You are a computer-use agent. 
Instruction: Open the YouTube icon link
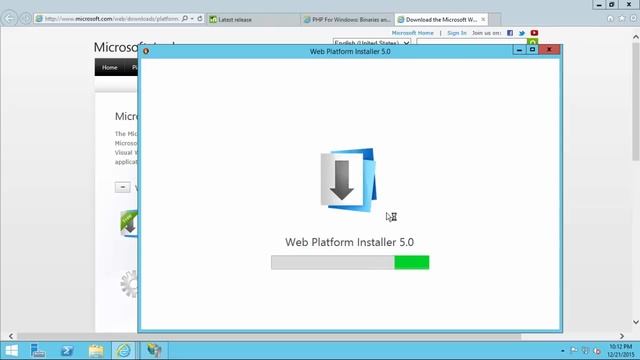coord(534,33)
